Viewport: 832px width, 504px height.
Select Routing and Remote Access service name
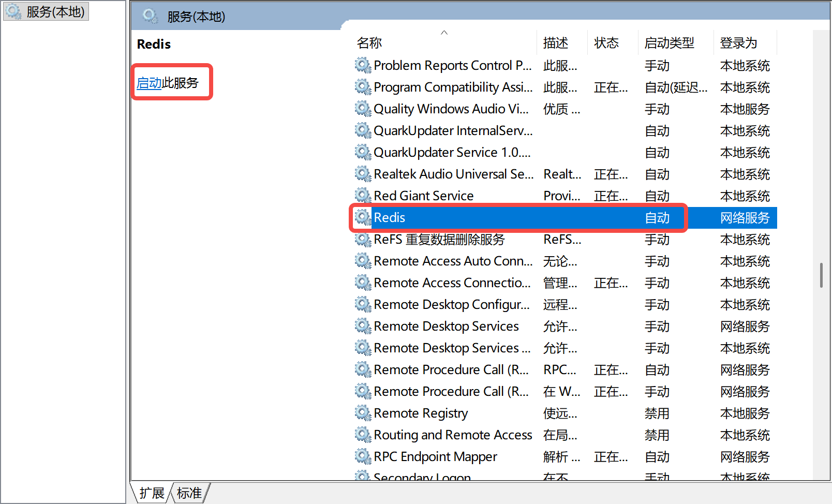tap(453, 435)
